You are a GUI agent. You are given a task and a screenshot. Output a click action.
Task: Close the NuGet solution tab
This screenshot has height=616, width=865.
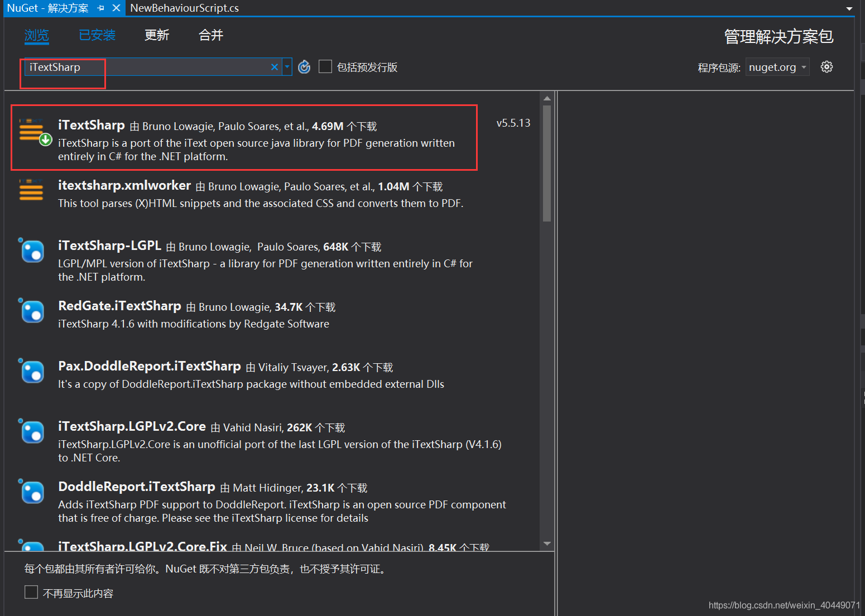click(116, 8)
